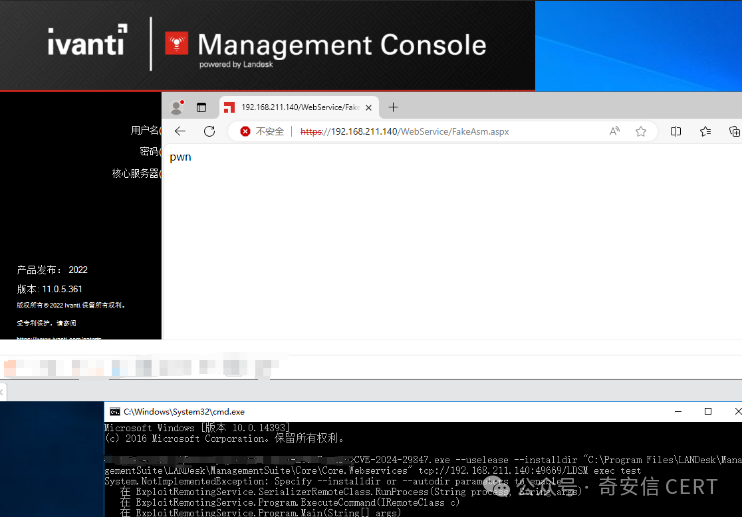Click the 产品发布: 2022 text
Image resolution: width=742 pixels, height=517 pixels.
pos(52,270)
